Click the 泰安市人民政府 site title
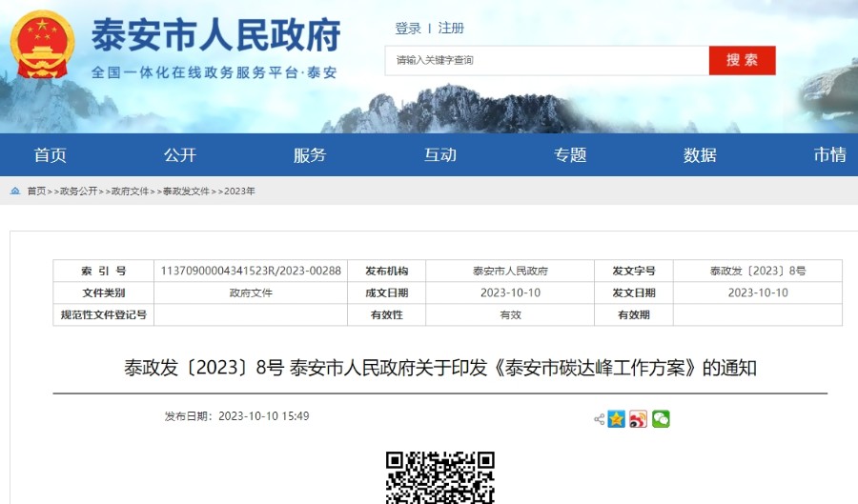The width and height of the screenshot is (858, 504). [216, 35]
